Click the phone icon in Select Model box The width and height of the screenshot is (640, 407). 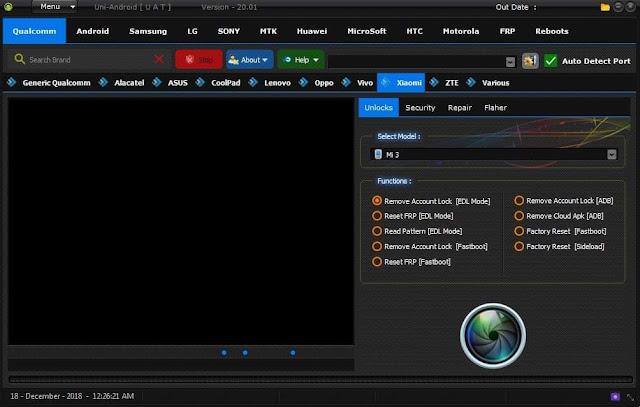[x=378, y=154]
